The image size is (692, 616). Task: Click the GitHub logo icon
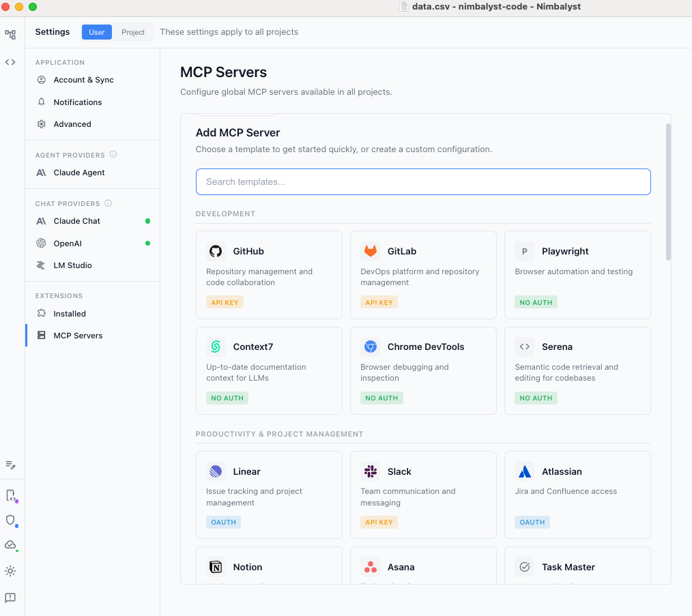tap(216, 251)
